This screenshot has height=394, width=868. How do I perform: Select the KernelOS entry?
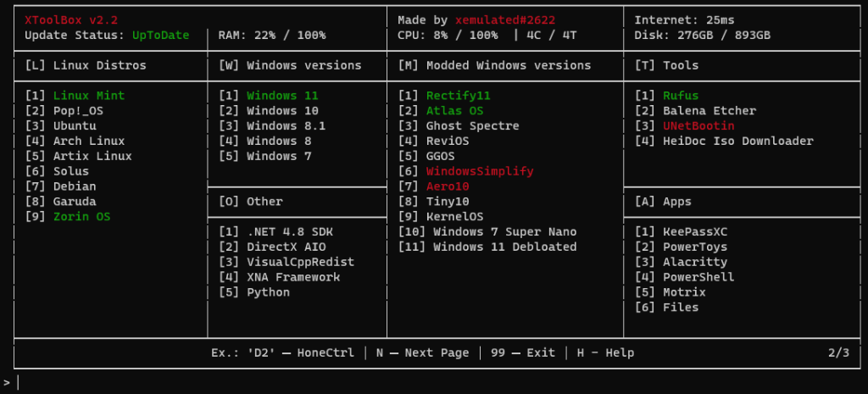(x=440, y=216)
